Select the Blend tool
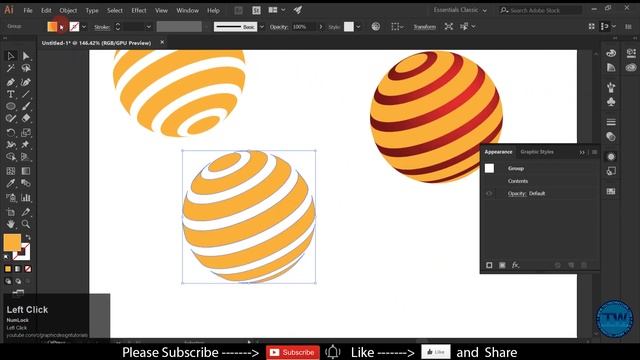This screenshot has height=360, width=640. click(26, 183)
